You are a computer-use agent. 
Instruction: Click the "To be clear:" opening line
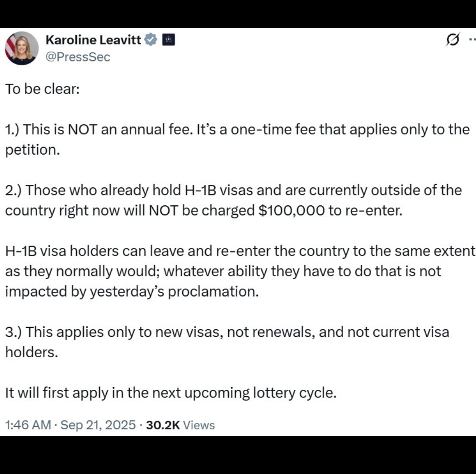point(42,89)
